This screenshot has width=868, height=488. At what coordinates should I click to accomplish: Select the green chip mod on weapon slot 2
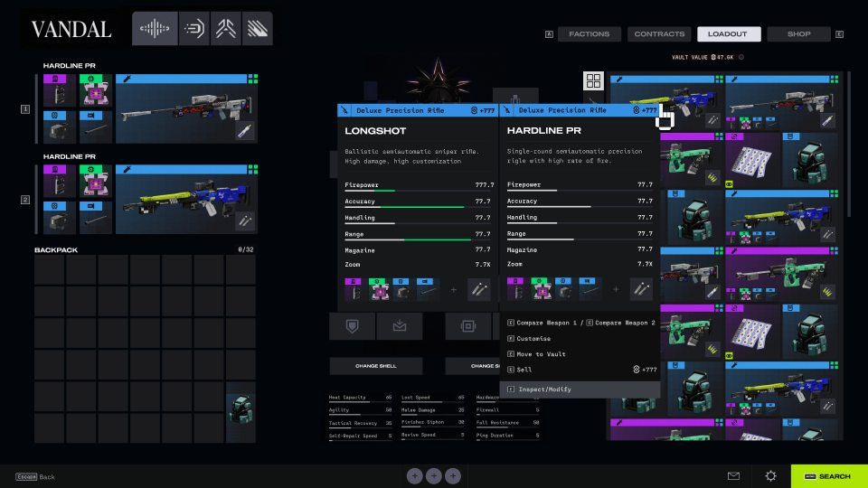[95, 181]
